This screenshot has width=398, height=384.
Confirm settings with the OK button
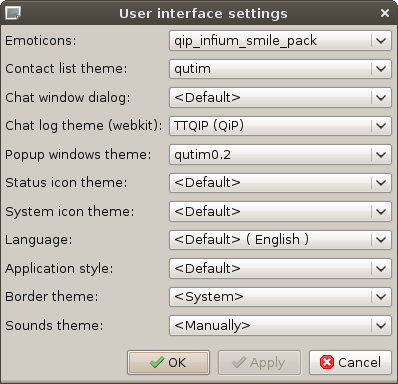point(168,362)
